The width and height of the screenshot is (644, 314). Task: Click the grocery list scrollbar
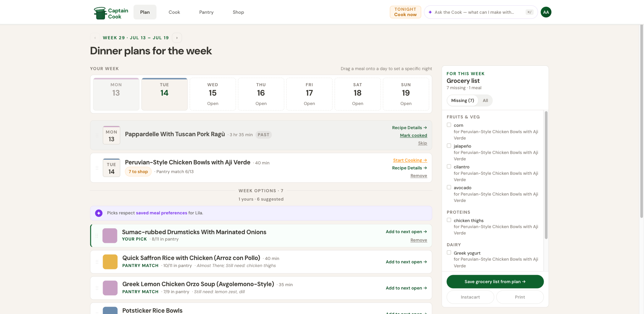[x=546, y=174]
